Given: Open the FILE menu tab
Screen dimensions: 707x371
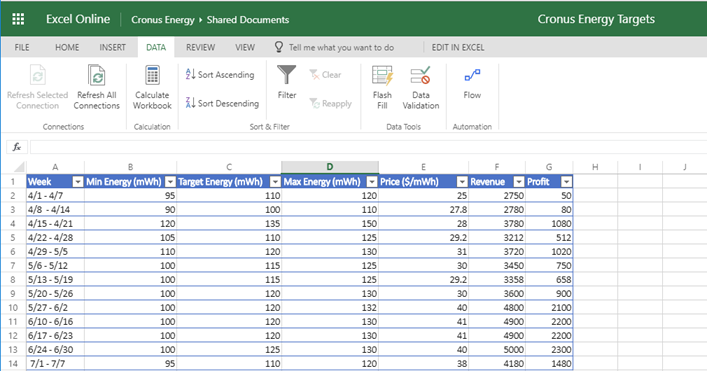Looking at the screenshot, I should pyautogui.click(x=22, y=47).
